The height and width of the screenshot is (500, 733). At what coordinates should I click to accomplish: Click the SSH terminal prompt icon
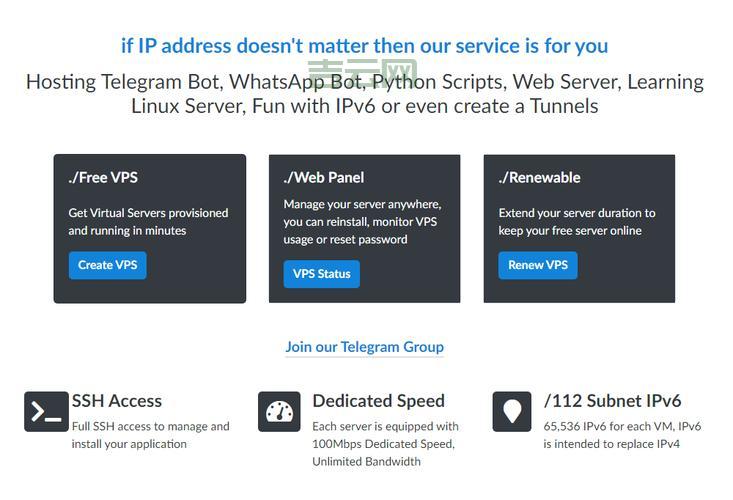(46, 411)
